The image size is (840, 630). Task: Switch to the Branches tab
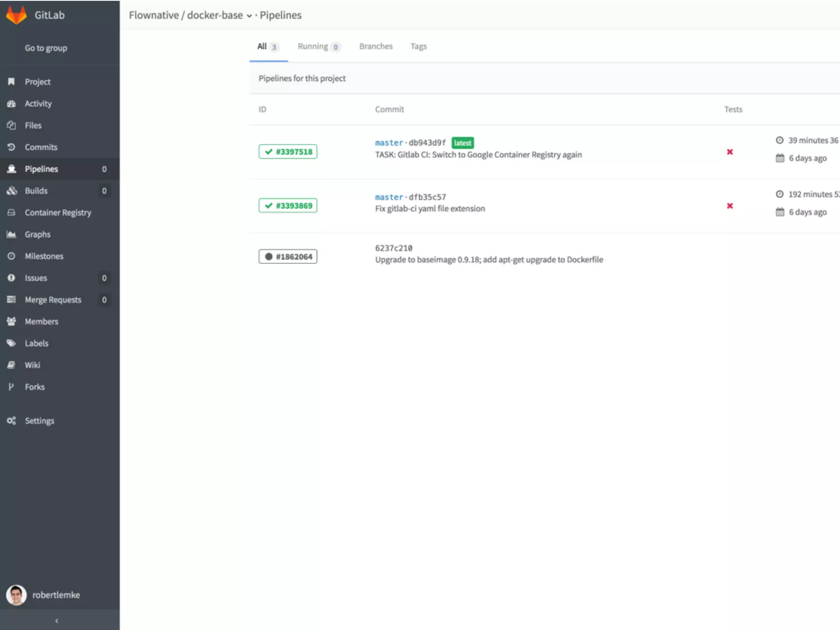click(x=376, y=46)
